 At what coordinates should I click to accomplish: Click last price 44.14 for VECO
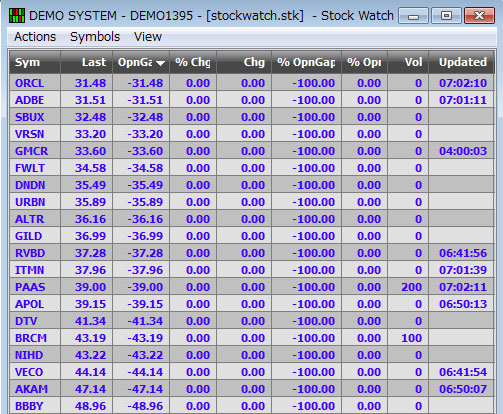(x=90, y=372)
